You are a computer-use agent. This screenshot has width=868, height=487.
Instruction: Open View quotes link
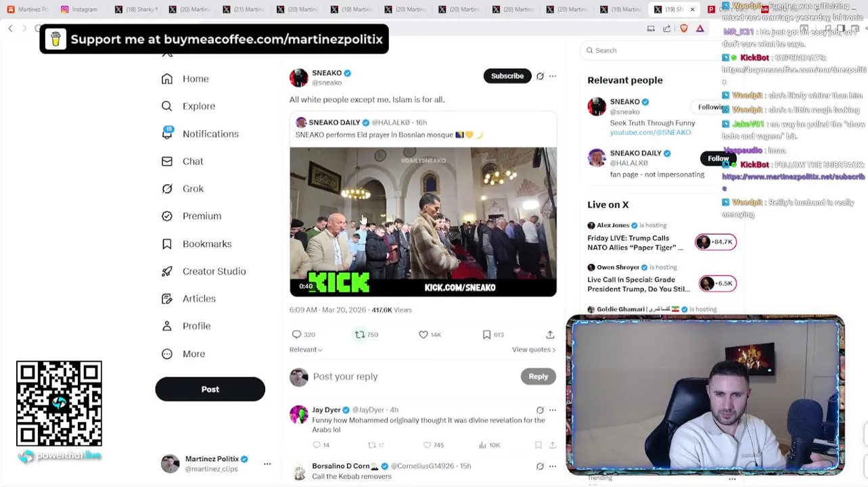click(x=534, y=350)
